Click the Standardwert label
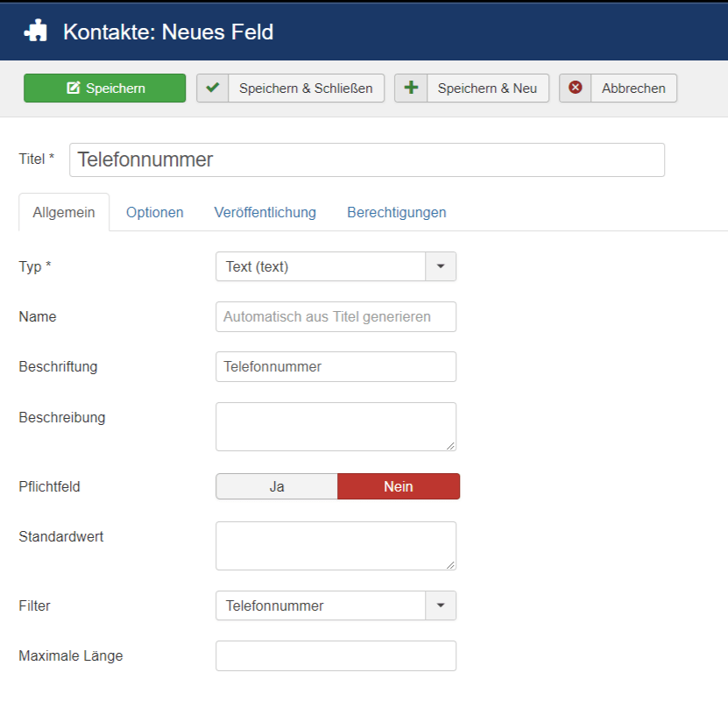 (61, 536)
